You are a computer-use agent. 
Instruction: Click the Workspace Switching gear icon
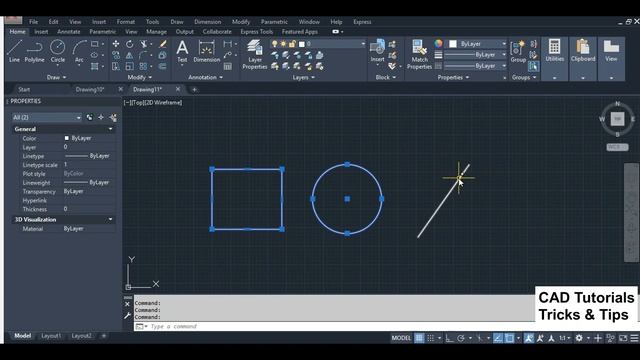click(579, 338)
